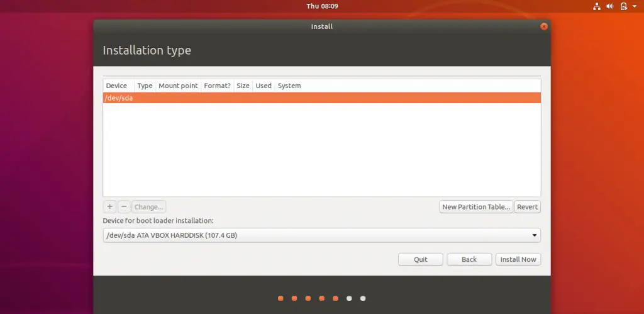The image size is (644, 314).
Task: Click the minus remove partition button
Action: coord(124,207)
